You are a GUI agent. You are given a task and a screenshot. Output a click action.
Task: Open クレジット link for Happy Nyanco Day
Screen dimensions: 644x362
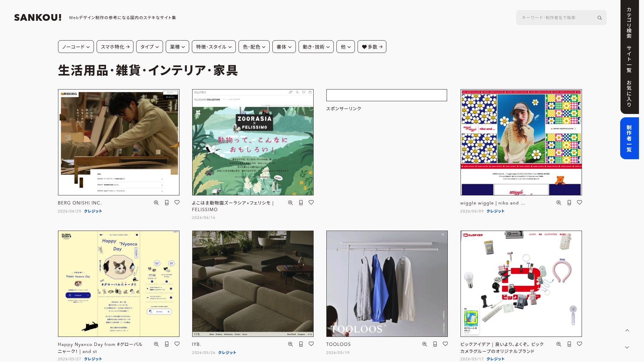coord(93,359)
